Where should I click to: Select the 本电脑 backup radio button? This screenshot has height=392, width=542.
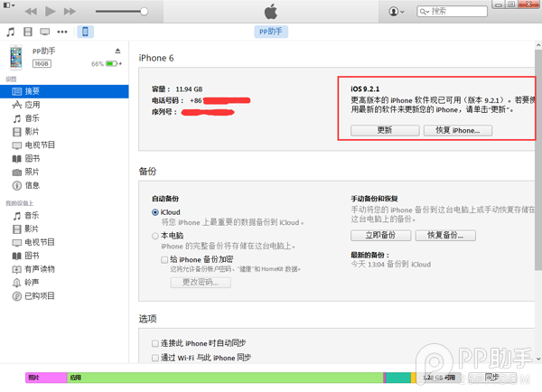click(155, 236)
